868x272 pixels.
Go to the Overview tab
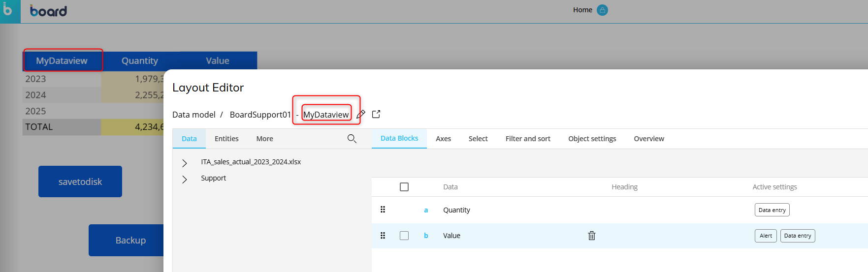[649, 139]
